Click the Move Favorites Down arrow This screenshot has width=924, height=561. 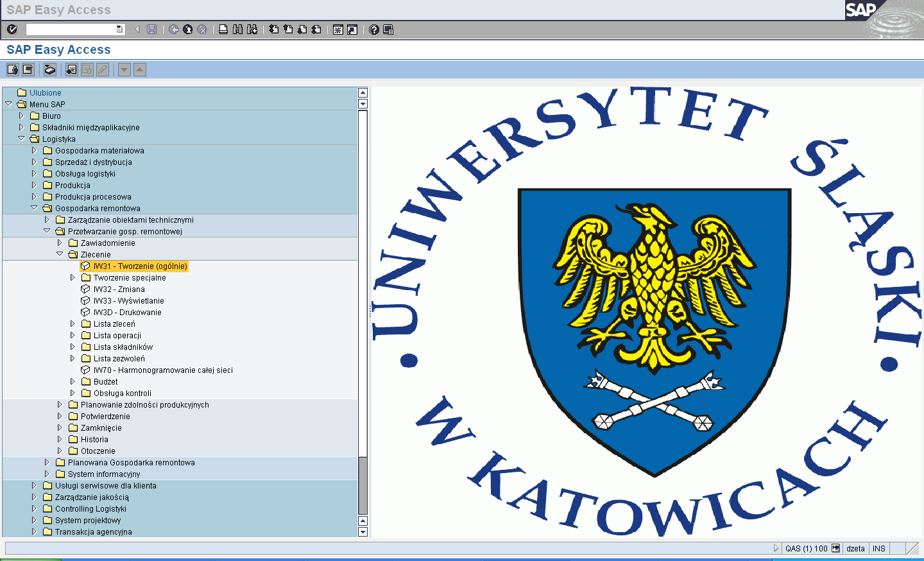click(124, 69)
